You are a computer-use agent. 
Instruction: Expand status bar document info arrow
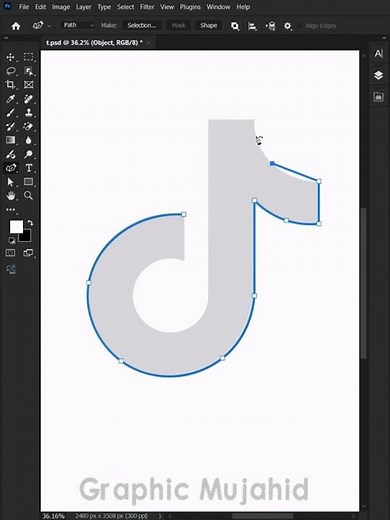(160, 516)
